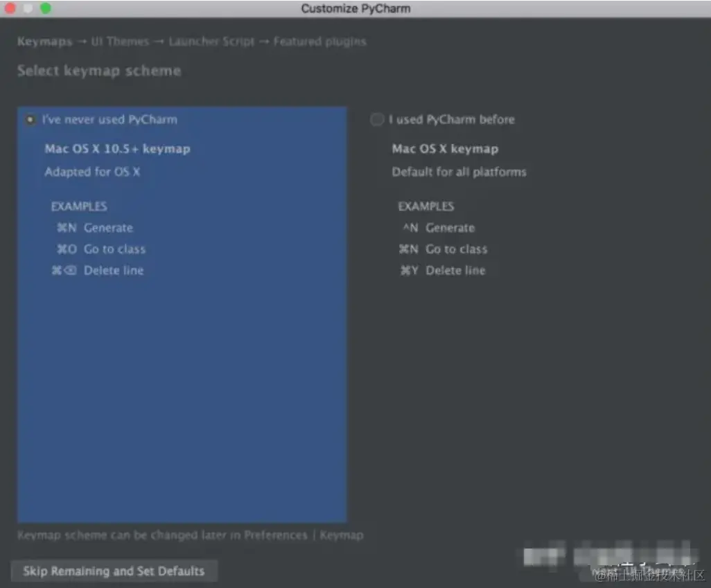Screen dimensions: 711x588
Task: Click the ^N Generate example row
Action: point(439,228)
